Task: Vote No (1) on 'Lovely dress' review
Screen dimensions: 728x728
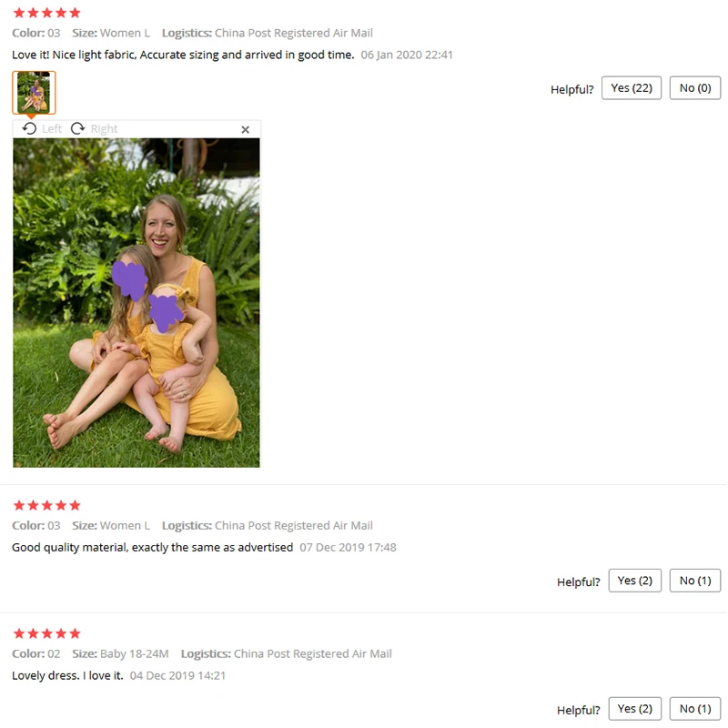Action: click(695, 709)
